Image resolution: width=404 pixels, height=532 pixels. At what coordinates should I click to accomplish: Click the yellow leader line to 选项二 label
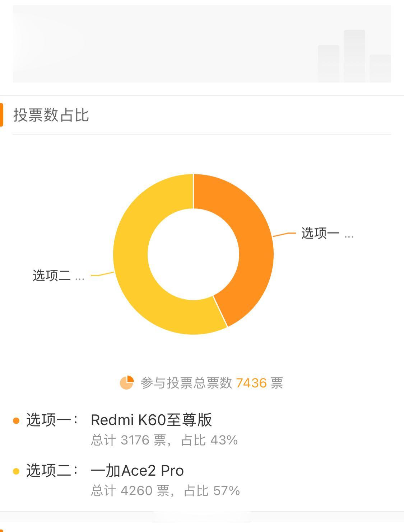click(102, 274)
